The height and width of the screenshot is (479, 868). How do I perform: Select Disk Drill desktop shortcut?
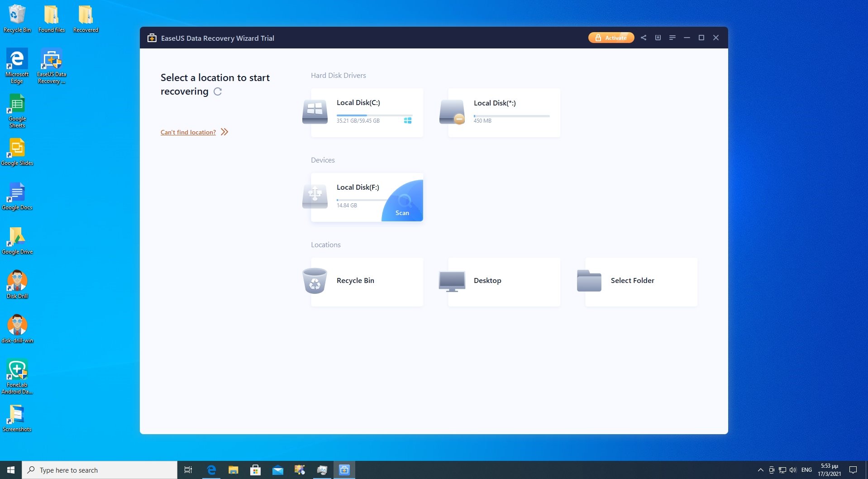click(17, 285)
